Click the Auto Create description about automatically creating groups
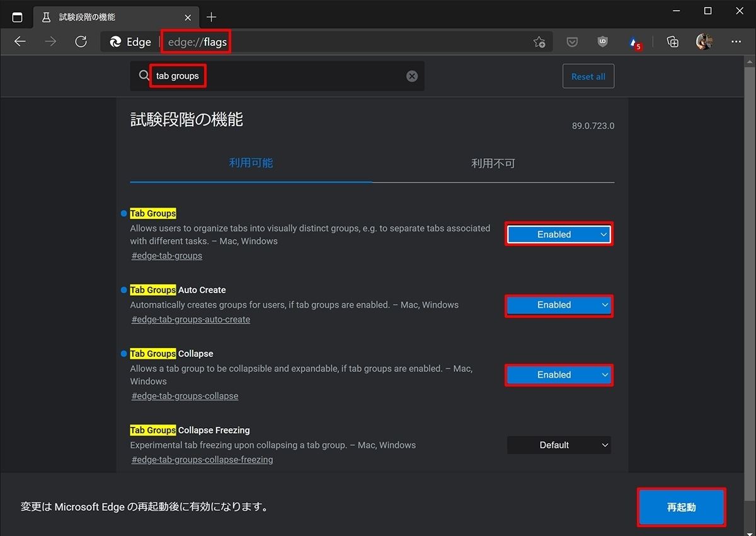The width and height of the screenshot is (756, 536). click(294, 305)
